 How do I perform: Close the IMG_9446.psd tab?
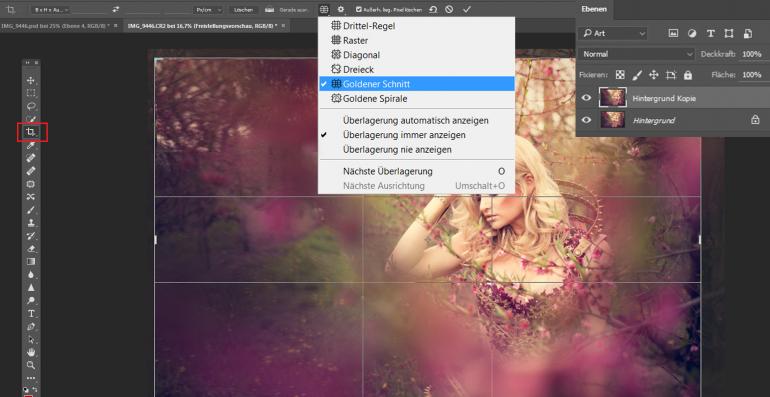(x=115, y=25)
